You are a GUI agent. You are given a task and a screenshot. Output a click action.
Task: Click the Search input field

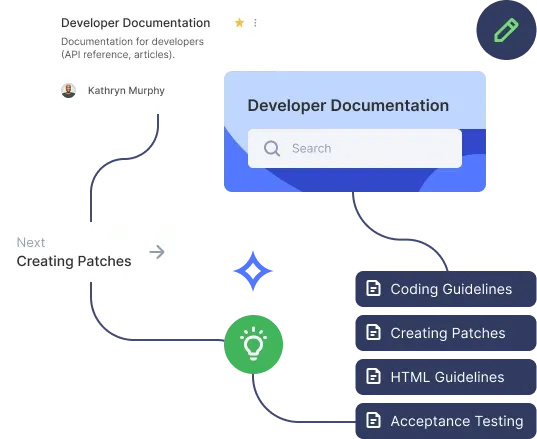click(x=355, y=148)
